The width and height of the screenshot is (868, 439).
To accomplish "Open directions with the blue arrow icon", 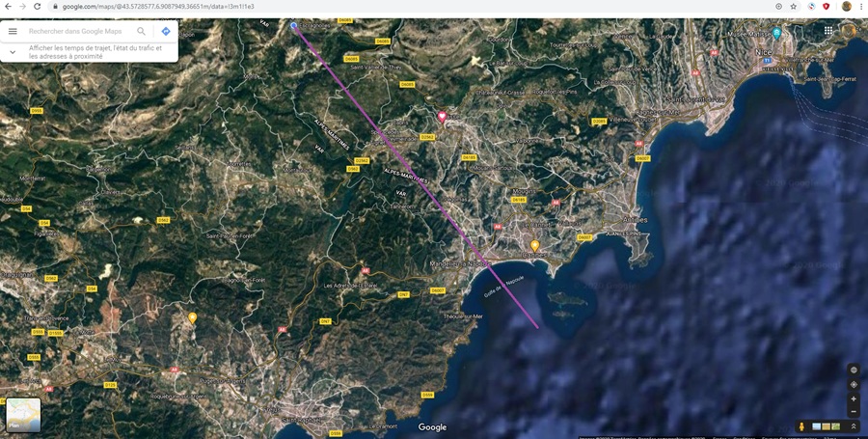I will tap(166, 31).
